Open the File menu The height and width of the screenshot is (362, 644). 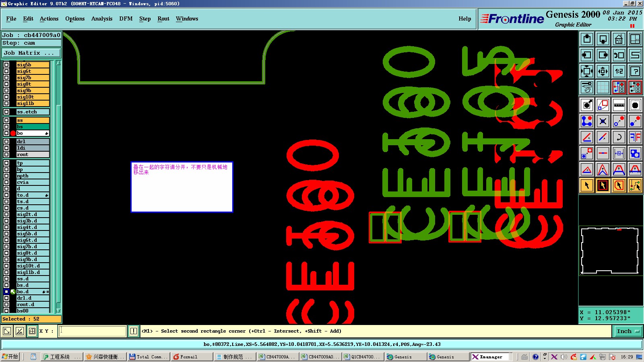(11, 19)
